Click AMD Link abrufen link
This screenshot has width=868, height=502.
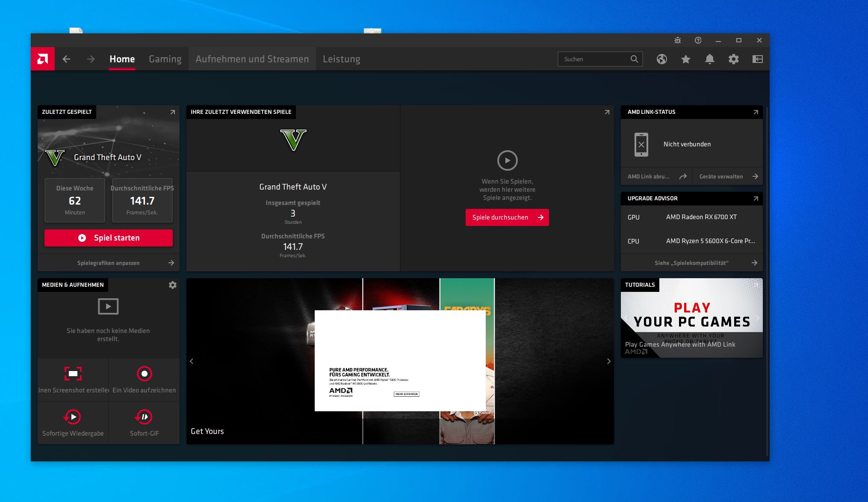[656, 176]
